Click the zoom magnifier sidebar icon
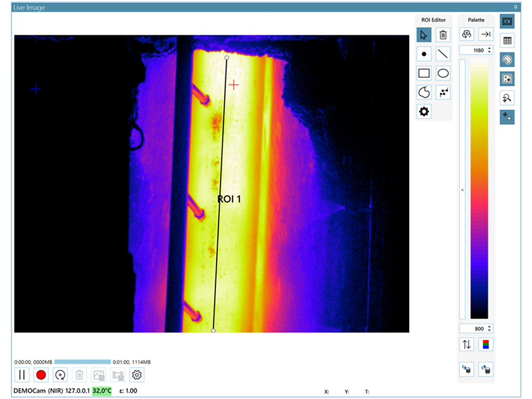Viewport: 532px width, 399px height. (507, 98)
